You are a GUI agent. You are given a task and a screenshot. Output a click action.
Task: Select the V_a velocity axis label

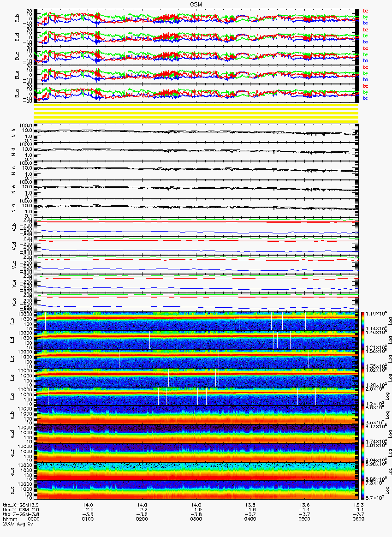click(x=14, y=302)
